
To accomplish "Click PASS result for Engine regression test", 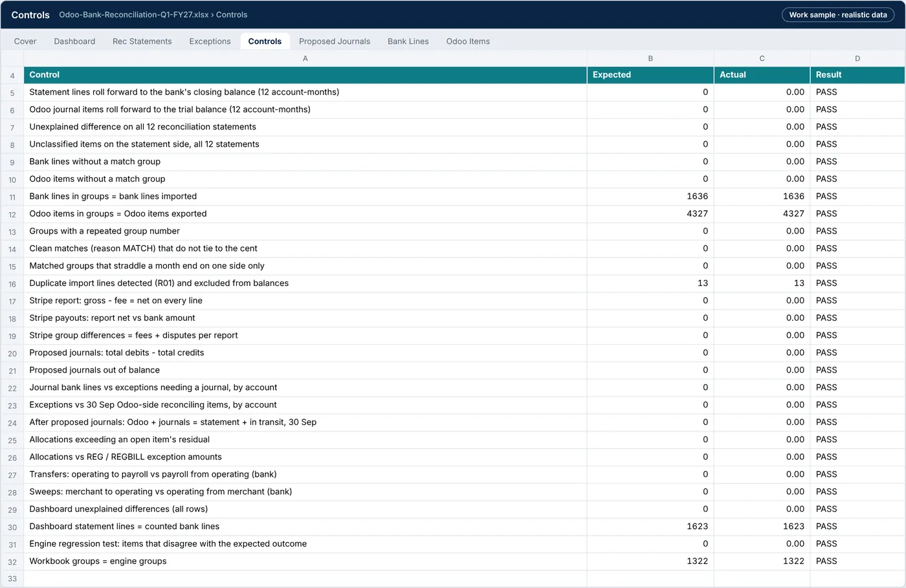I will tap(857, 544).
